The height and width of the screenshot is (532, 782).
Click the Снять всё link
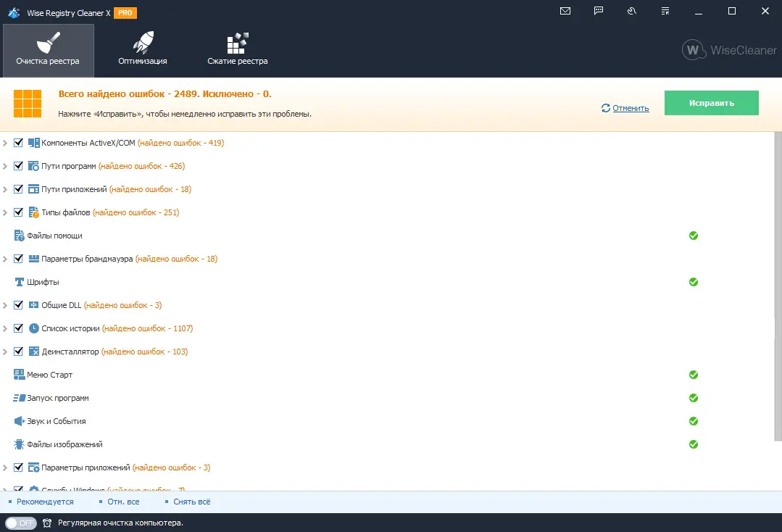191,502
